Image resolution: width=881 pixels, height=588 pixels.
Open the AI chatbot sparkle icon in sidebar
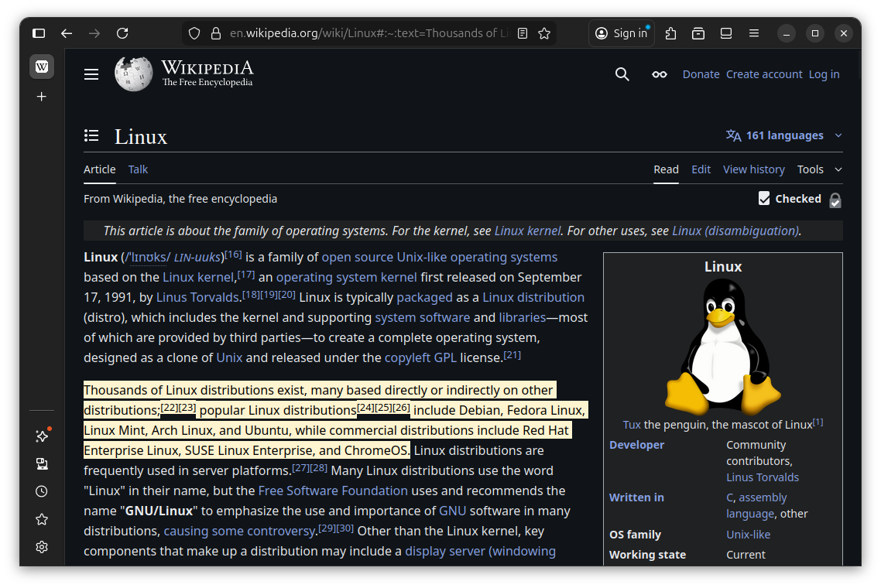[41, 436]
